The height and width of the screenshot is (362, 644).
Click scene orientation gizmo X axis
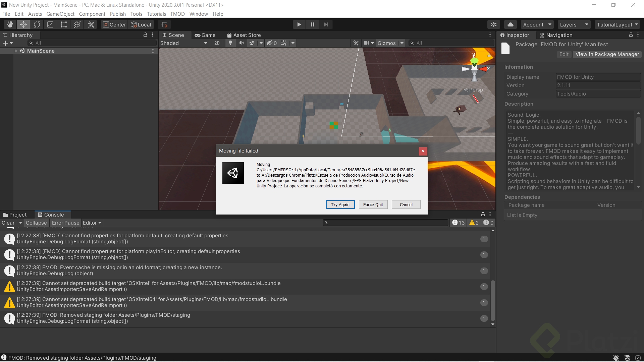coord(484,69)
